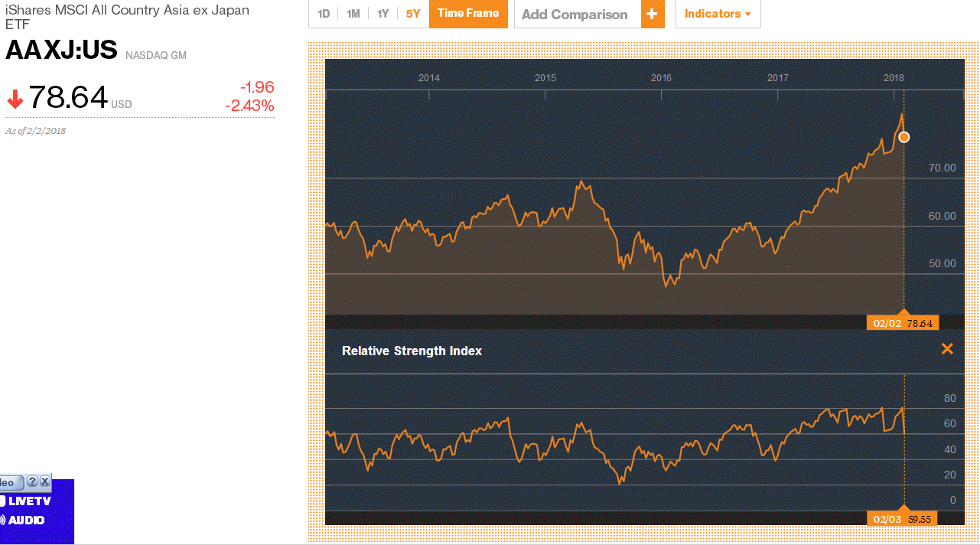
Task: Click the red down arrow price indicator
Action: 15,100
